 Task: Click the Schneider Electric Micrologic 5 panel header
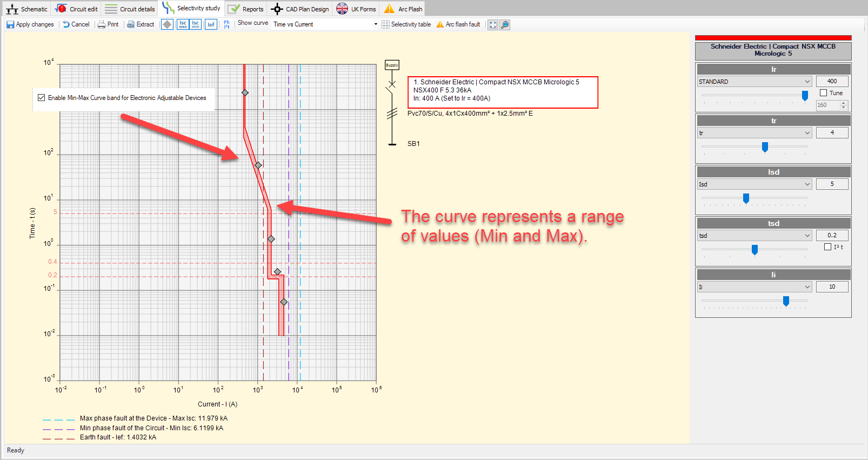(773, 50)
